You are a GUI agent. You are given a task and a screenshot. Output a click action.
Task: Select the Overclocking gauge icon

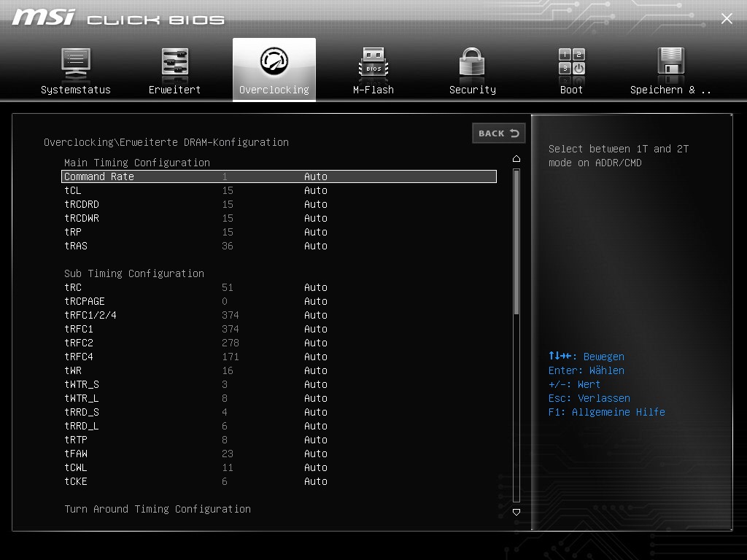pyautogui.click(x=274, y=61)
